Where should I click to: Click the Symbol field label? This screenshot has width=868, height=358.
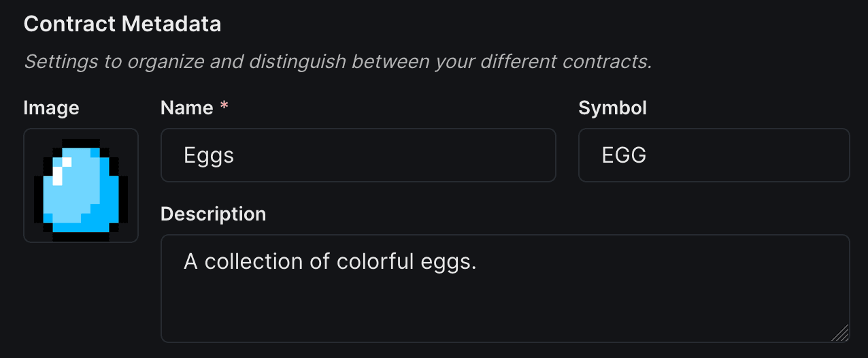[612, 108]
